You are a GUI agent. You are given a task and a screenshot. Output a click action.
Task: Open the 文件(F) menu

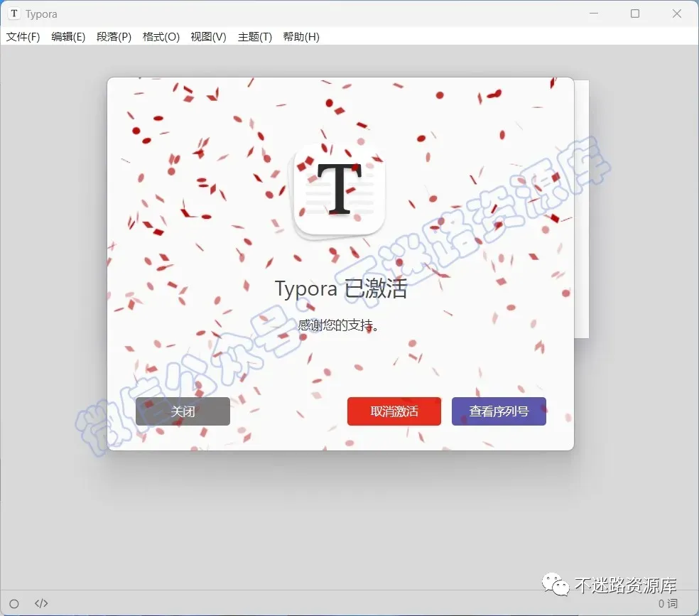click(23, 37)
